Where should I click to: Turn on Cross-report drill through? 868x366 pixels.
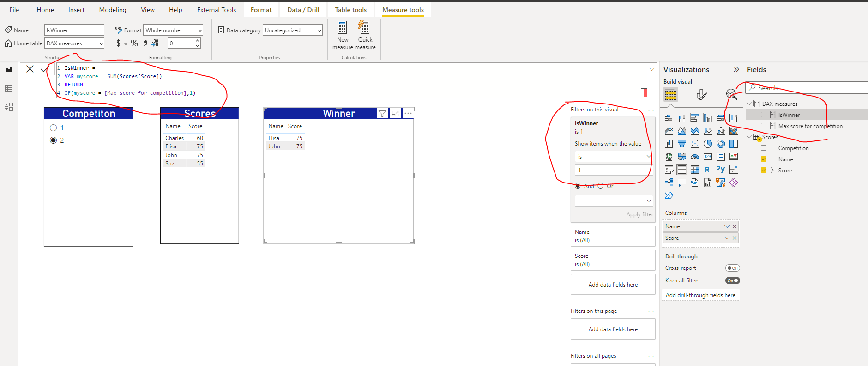point(733,268)
